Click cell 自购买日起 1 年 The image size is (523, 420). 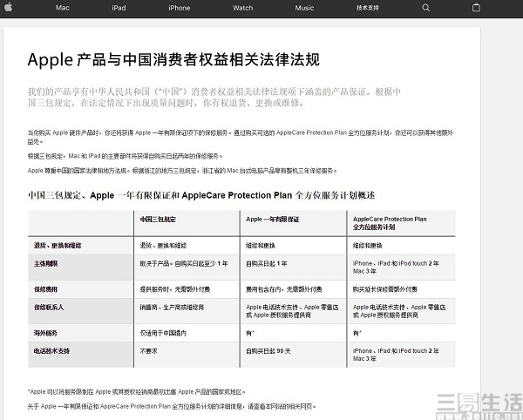(x=267, y=264)
